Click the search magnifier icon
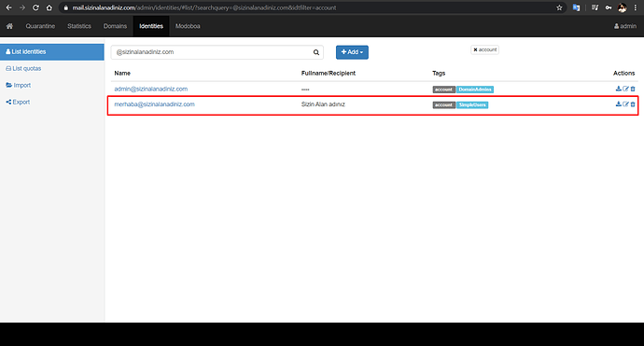Screen dimensions: 644x346 pyautogui.click(x=316, y=52)
